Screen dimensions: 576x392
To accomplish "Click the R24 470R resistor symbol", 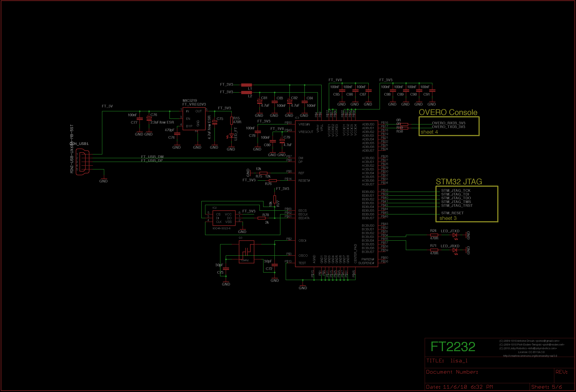I will pyautogui.click(x=434, y=235).
